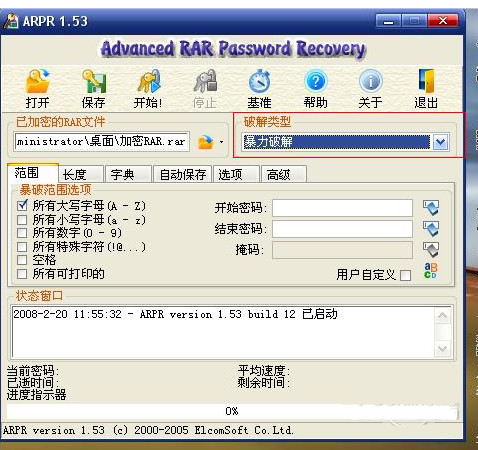This screenshot has height=450, width=478.
Task: Run the 基准 benchmark stopwatch icon
Action: [259, 81]
